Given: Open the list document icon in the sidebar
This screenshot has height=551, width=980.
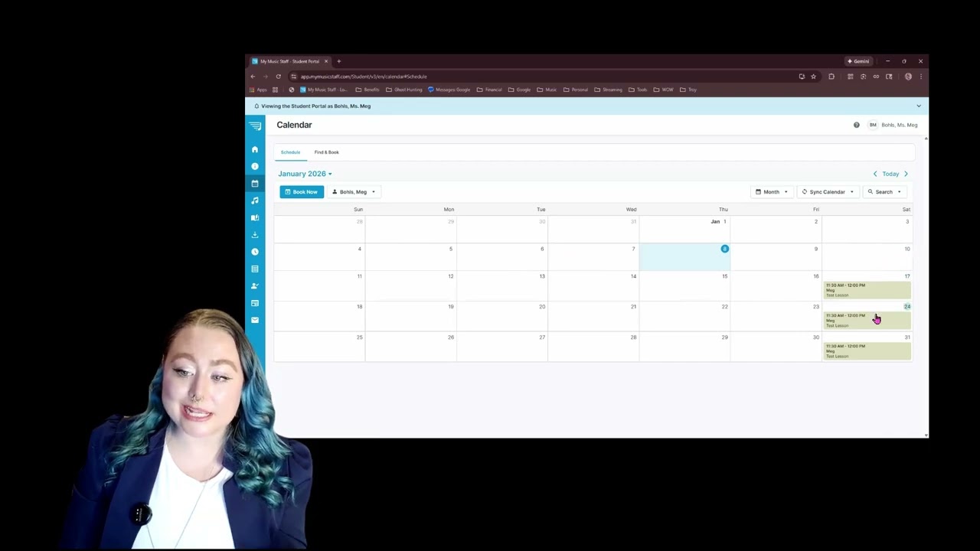Looking at the screenshot, I should [255, 269].
